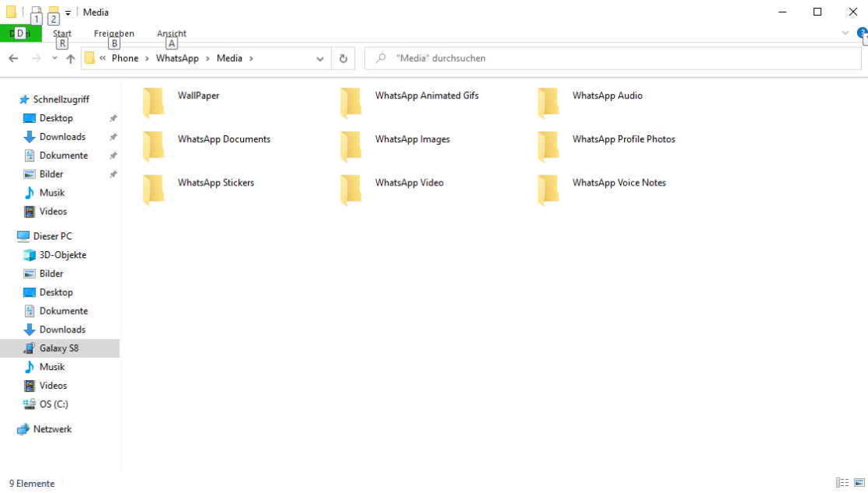Viewport: 868px width, 493px height.
Task: Open the WhatsApp Profile Photos folder icon
Action: tap(549, 146)
